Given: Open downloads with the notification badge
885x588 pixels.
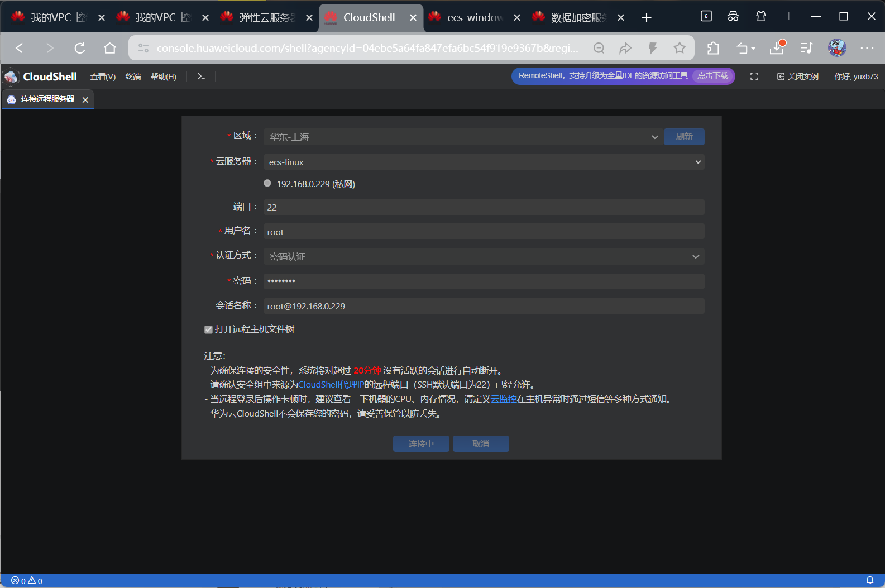Looking at the screenshot, I should [x=777, y=47].
